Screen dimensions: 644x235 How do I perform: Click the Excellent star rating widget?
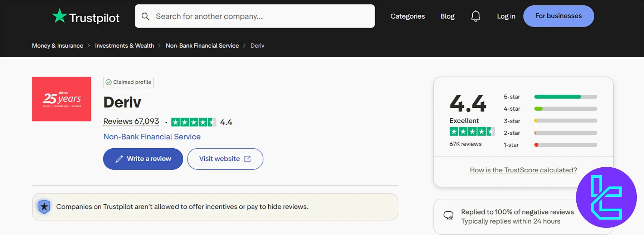coord(472,131)
